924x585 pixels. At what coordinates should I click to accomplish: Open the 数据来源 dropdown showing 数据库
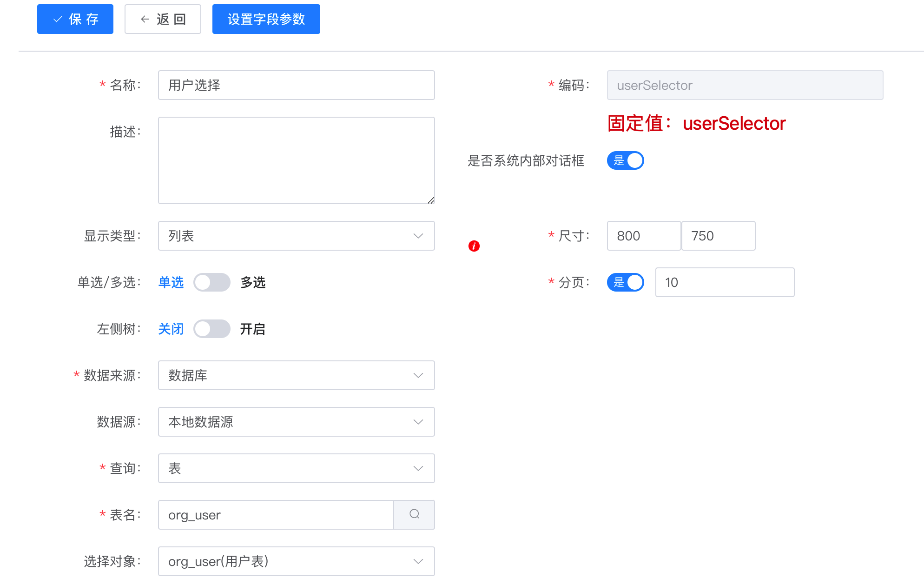pos(297,375)
